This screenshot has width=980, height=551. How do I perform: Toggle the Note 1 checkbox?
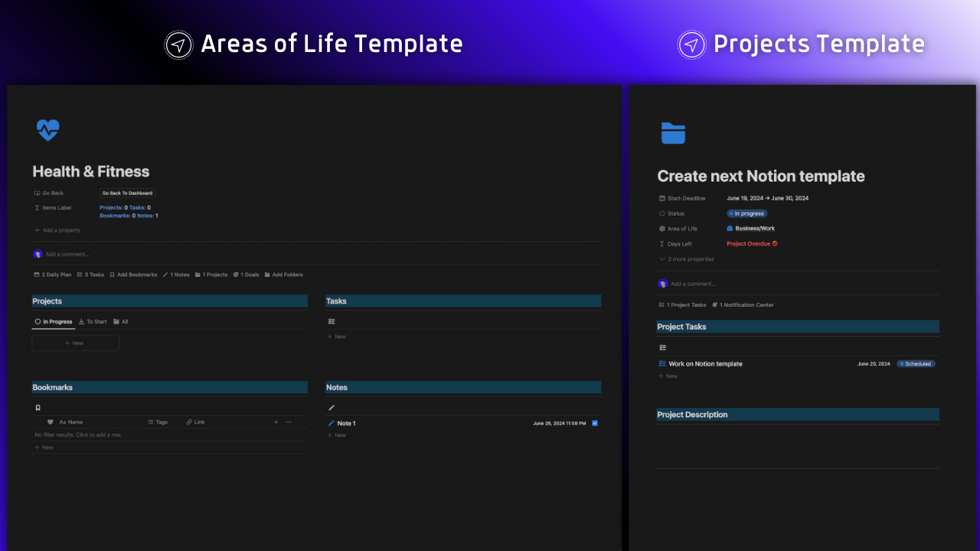coord(595,423)
